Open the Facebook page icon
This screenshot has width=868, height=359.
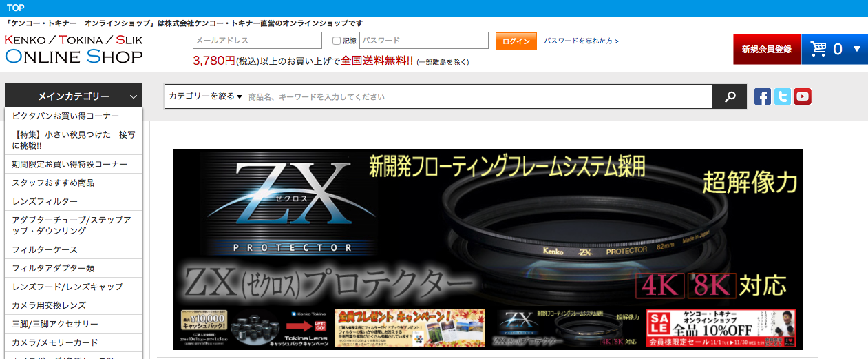[x=763, y=96]
